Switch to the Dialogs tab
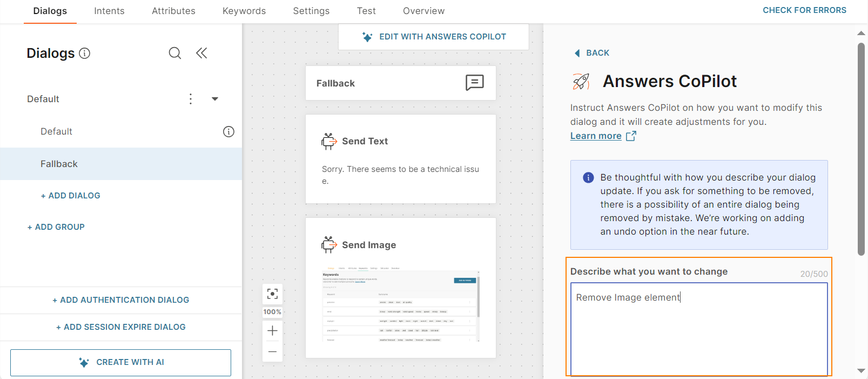The height and width of the screenshot is (379, 868). (50, 11)
